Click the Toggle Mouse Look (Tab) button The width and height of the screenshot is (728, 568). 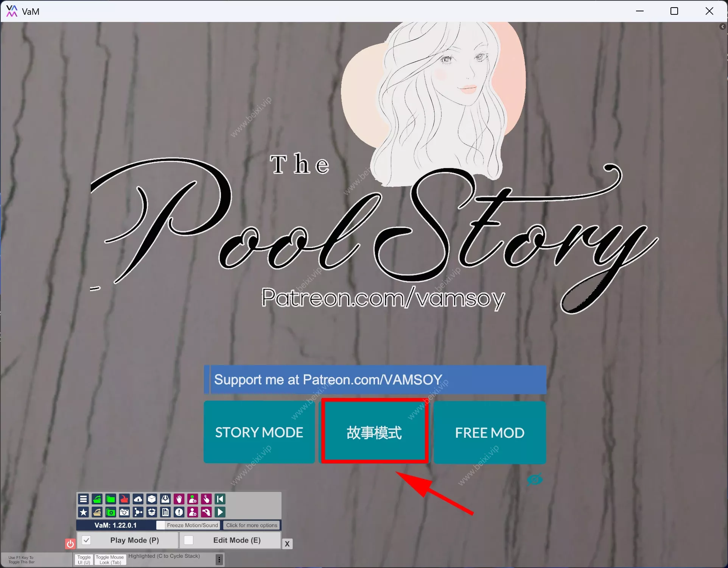point(110,560)
